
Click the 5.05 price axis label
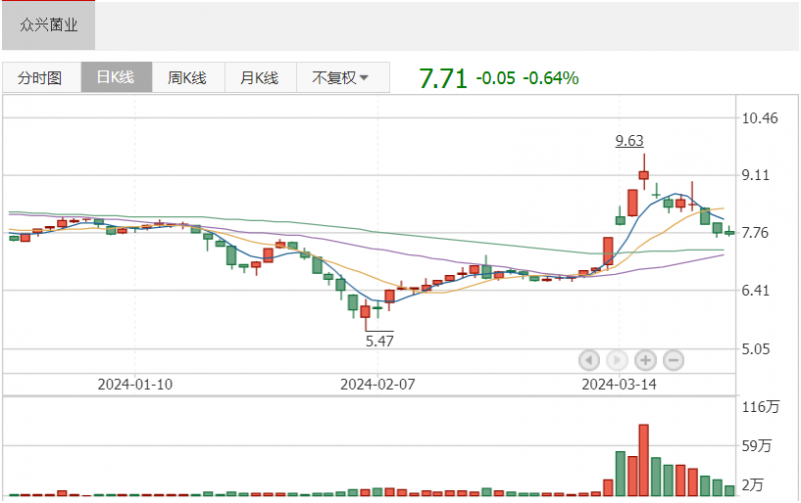pos(756,349)
